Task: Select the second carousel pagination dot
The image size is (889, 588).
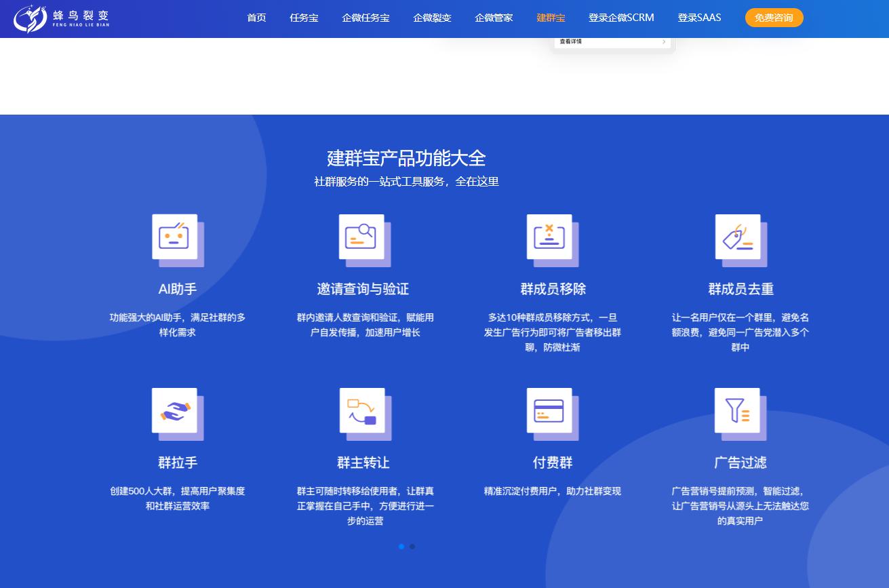Action: [412, 547]
